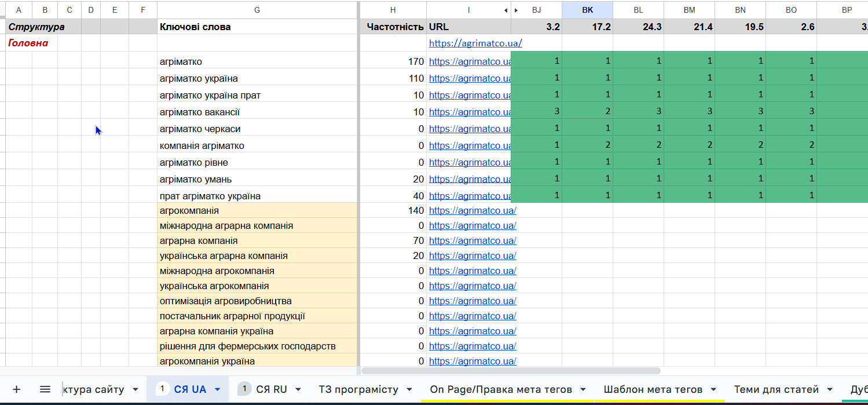Select frequency 170 in агріматко row
This screenshot has width=868, height=405.
coord(393,61)
